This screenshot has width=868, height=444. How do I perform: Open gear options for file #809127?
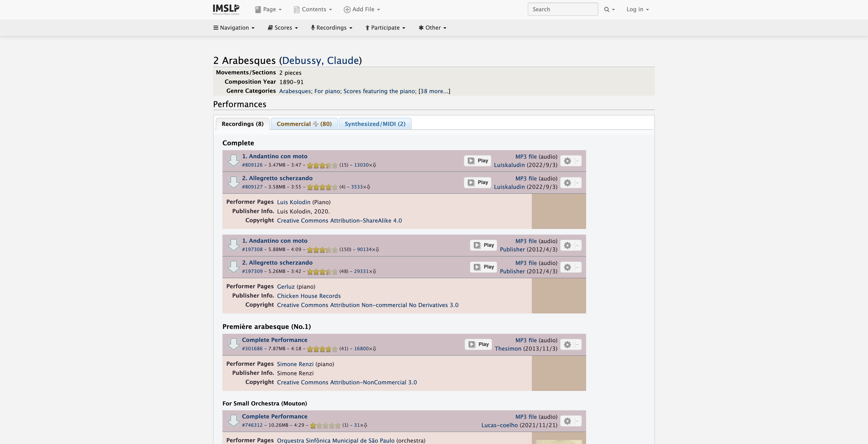570,183
